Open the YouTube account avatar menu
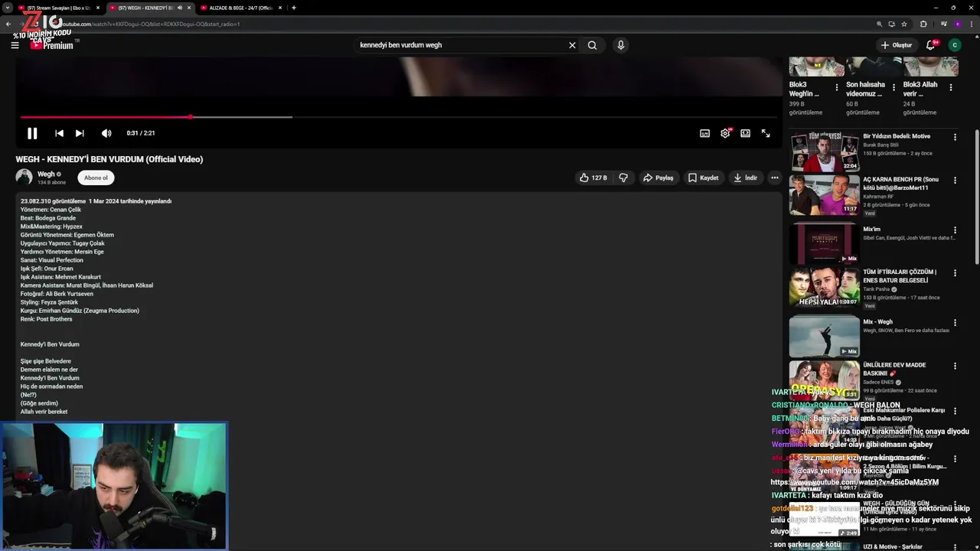Image resolution: width=980 pixels, height=551 pixels. pyautogui.click(x=954, y=45)
